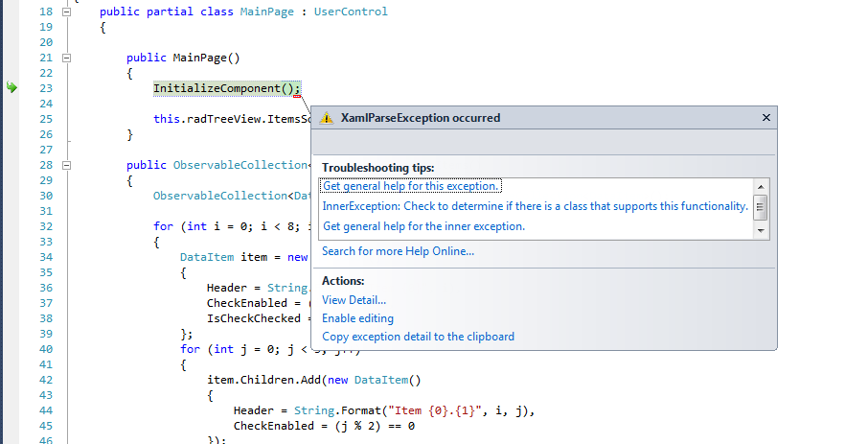Collapse the ObservableCollection method outline
This screenshot has width=868, height=444.
[x=66, y=165]
